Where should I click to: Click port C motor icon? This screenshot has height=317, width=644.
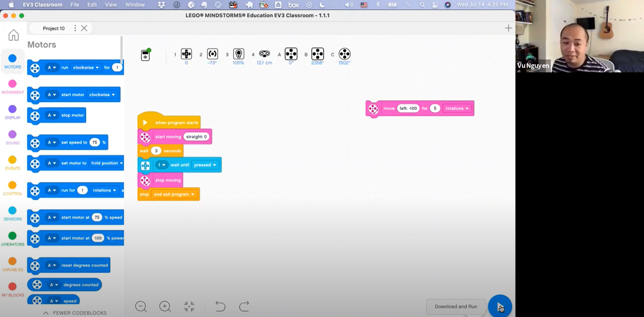[344, 54]
